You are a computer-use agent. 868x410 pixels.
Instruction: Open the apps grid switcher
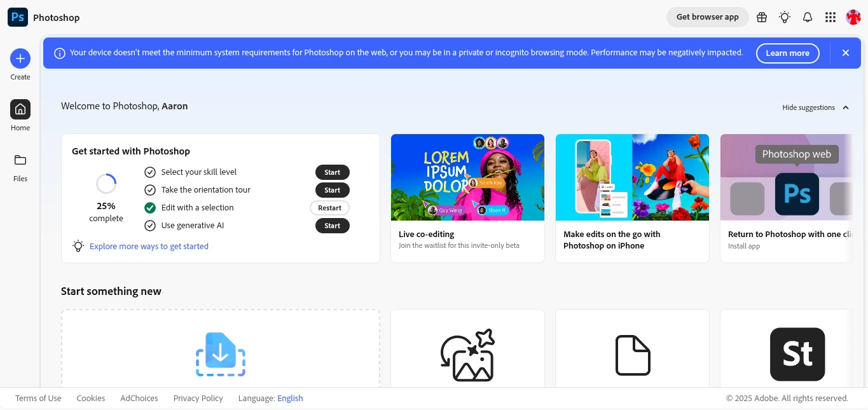(830, 17)
